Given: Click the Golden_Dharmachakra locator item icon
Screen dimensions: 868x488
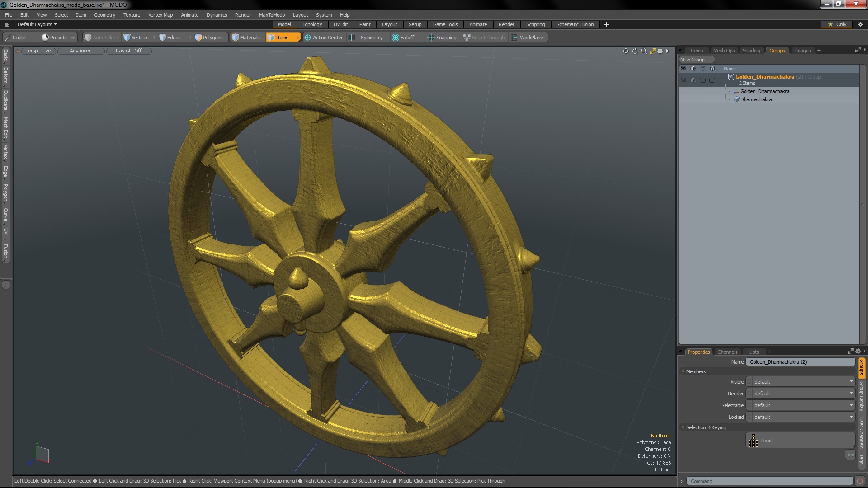Looking at the screenshot, I should 736,91.
